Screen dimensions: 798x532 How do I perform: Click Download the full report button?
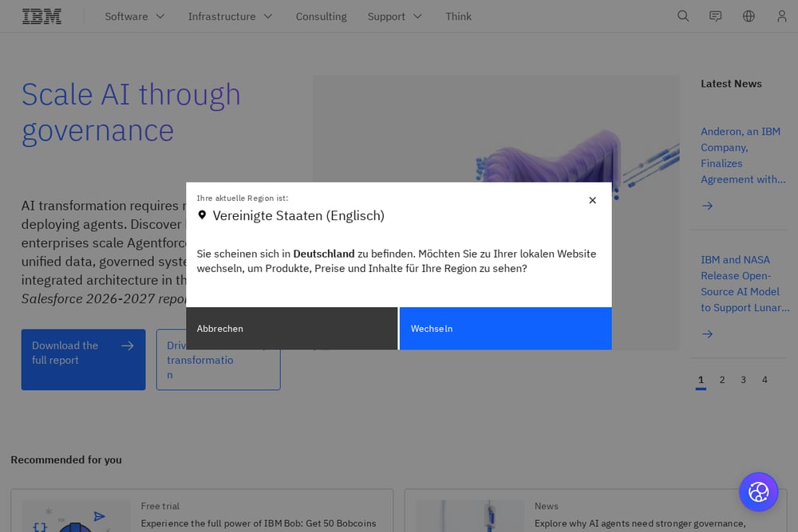click(84, 360)
